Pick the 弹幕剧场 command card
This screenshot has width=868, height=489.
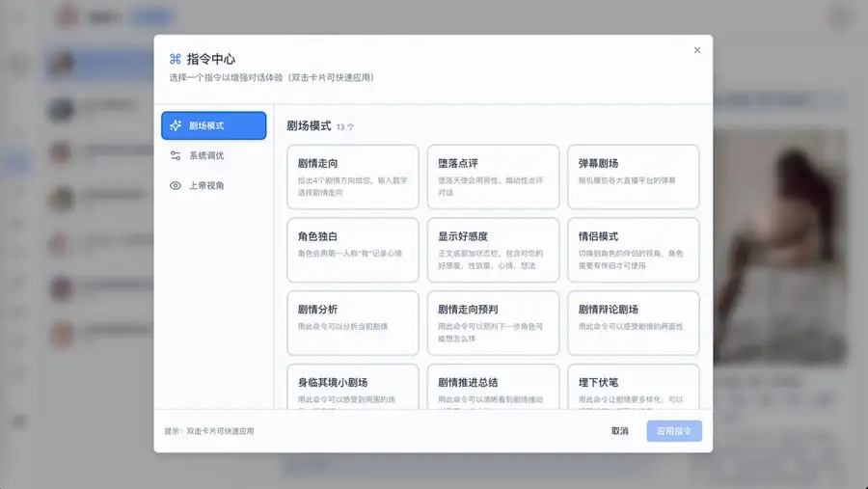click(x=633, y=177)
